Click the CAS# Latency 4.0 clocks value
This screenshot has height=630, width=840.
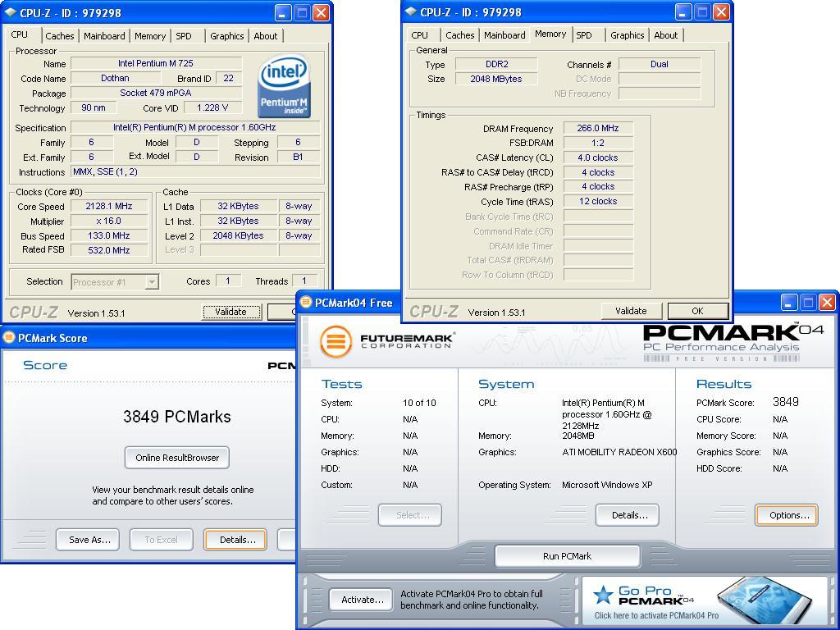[598, 157]
